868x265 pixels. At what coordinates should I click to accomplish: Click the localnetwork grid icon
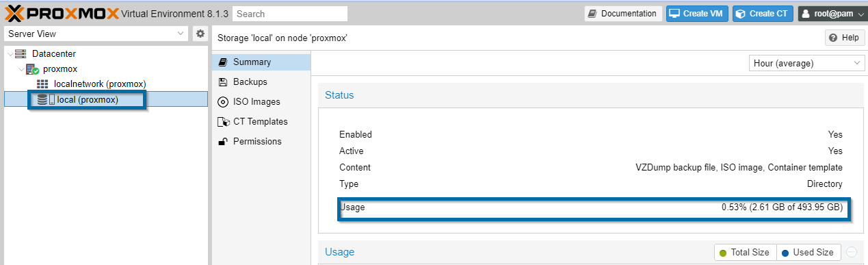pos(42,84)
